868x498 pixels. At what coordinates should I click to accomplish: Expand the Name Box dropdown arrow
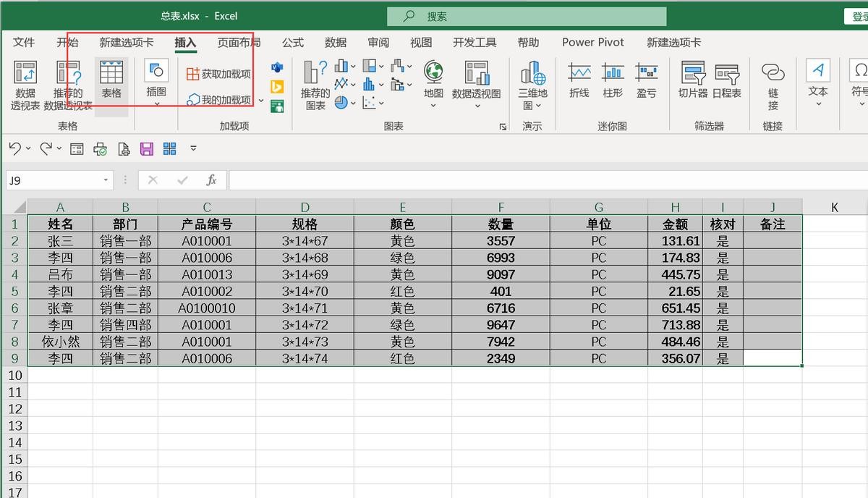coord(106,180)
